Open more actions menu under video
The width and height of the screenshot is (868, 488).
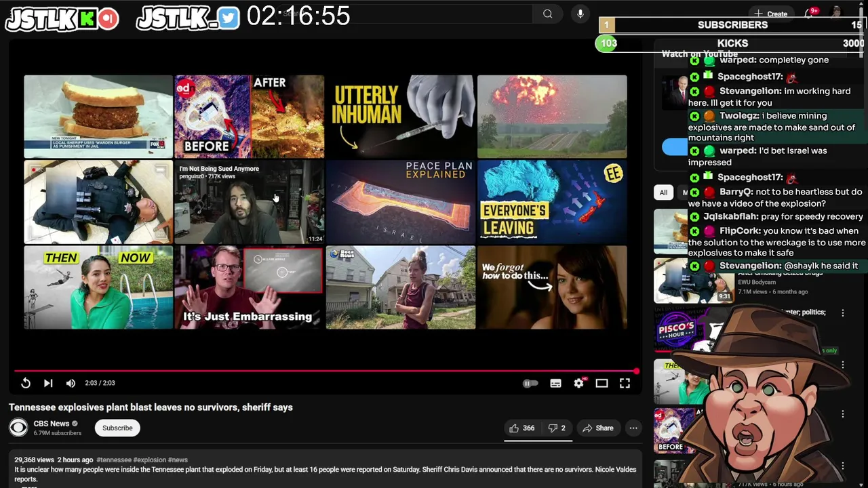tap(633, 428)
